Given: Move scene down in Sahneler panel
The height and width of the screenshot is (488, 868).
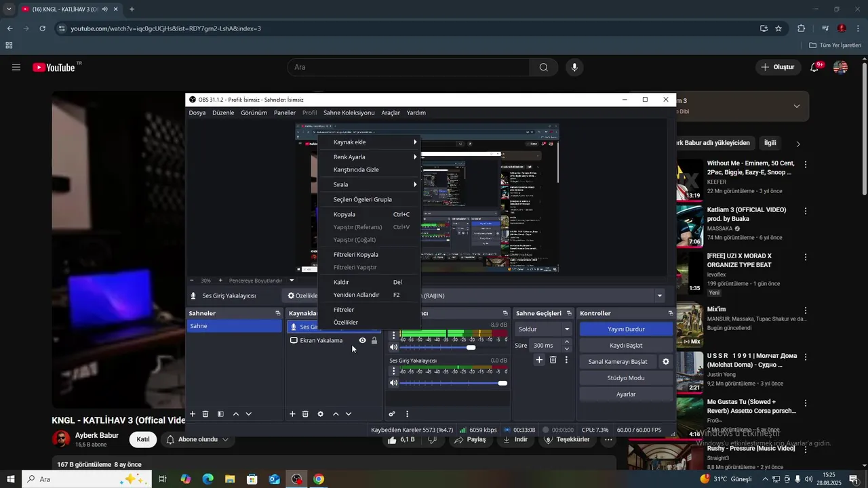Looking at the screenshot, I should pos(249,414).
